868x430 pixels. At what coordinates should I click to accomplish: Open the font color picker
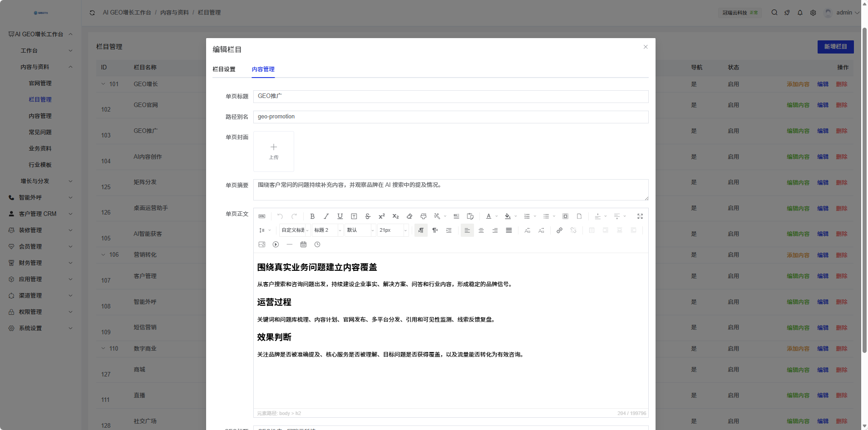(488, 216)
